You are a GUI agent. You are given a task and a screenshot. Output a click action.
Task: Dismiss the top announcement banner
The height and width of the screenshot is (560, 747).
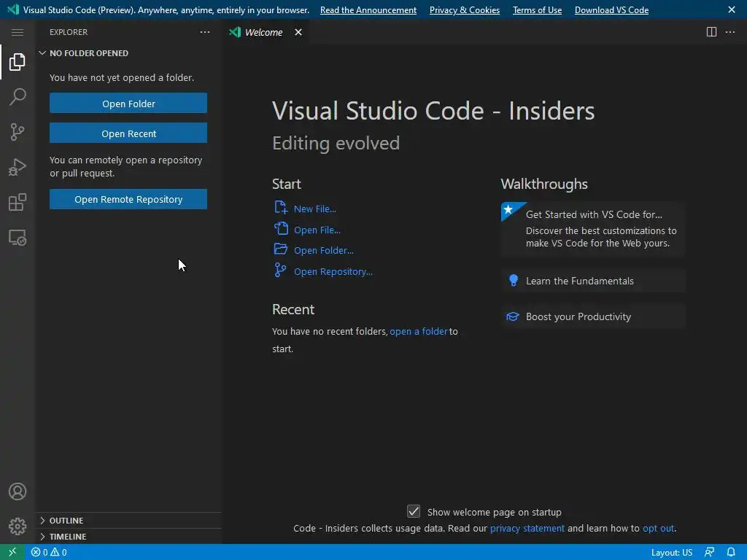tap(732, 9)
